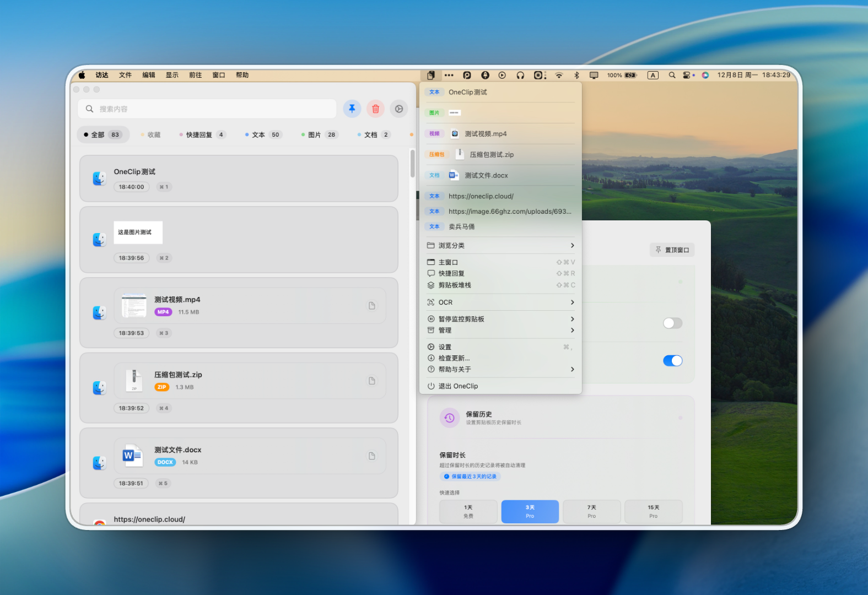Click the OneClip clipboard menu bar icon
868x595 pixels.
[x=431, y=75]
